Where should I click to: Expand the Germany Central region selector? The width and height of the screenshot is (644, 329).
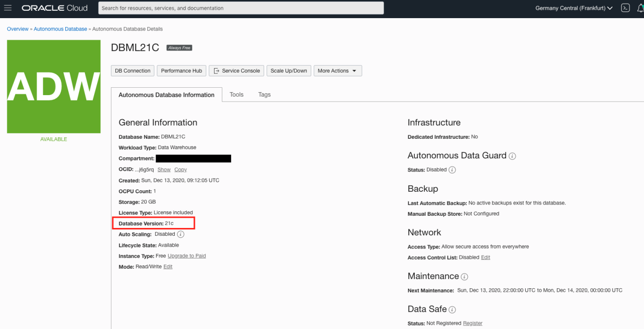[573, 8]
